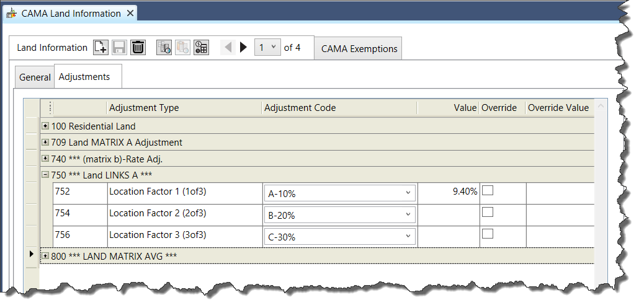Click the Override Value column header

[558, 108]
